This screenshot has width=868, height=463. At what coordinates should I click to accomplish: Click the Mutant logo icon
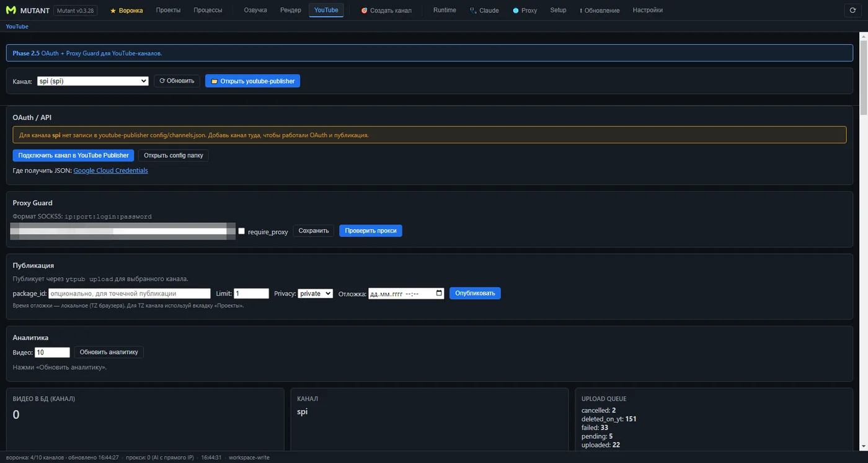point(11,10)
